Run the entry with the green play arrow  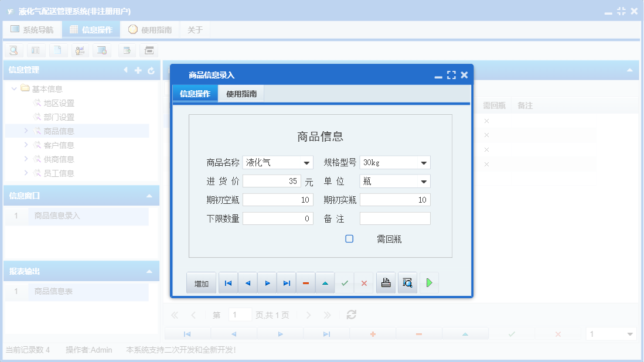(429, 282)
